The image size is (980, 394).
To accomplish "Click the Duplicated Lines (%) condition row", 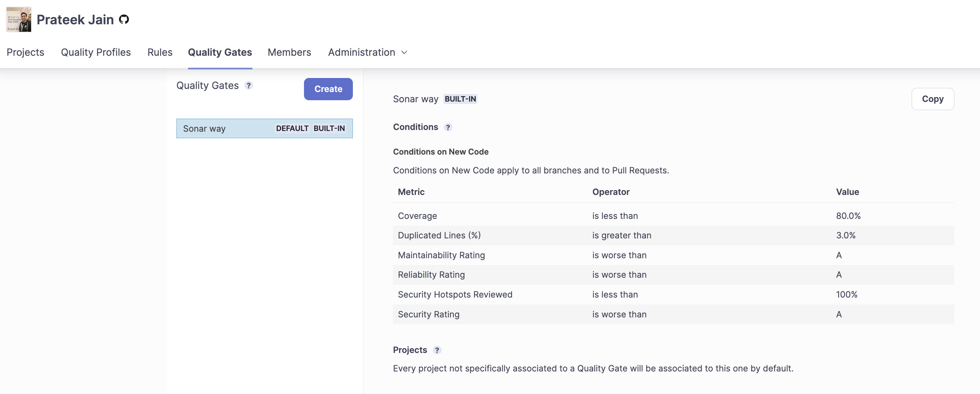I will pos(673,236).
